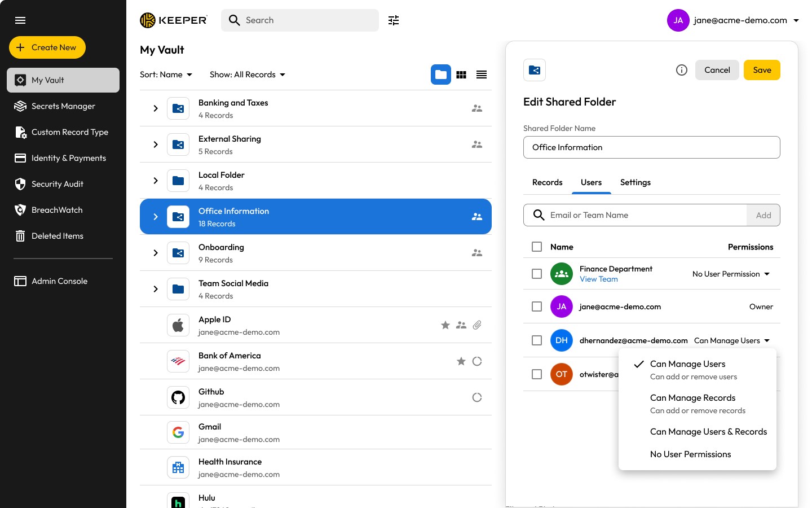Viewport: 812px width, 508px height.
Task: Open Security Audit
Action: point(58,184)
